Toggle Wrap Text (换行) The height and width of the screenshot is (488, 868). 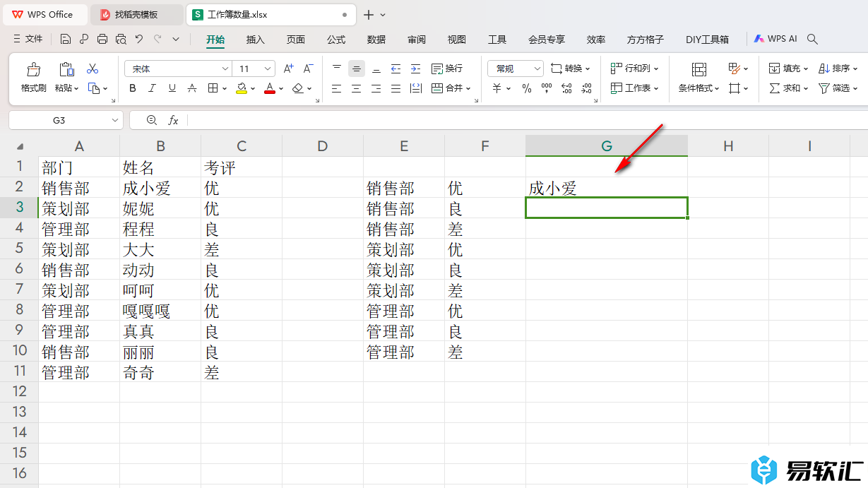click(x=447, y=69)
